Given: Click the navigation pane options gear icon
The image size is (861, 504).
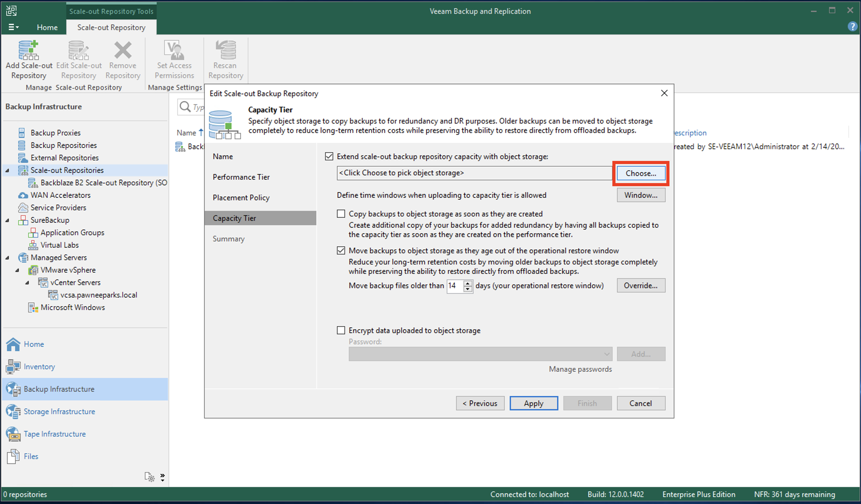Looking at the screenshot, I should [149, 477].
